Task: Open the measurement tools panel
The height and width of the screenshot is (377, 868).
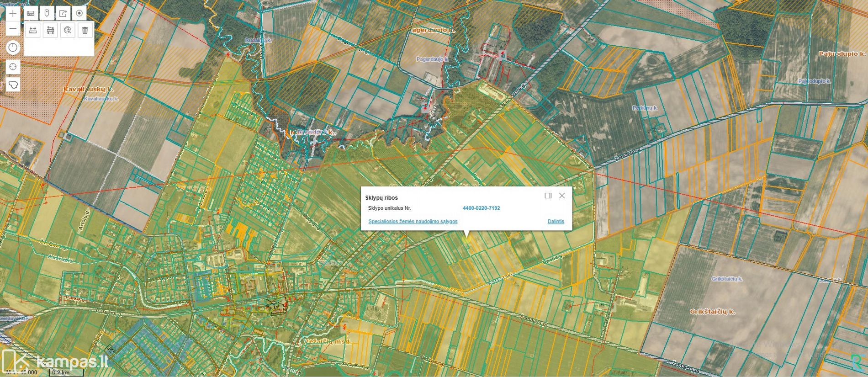Action: [31, 13]
